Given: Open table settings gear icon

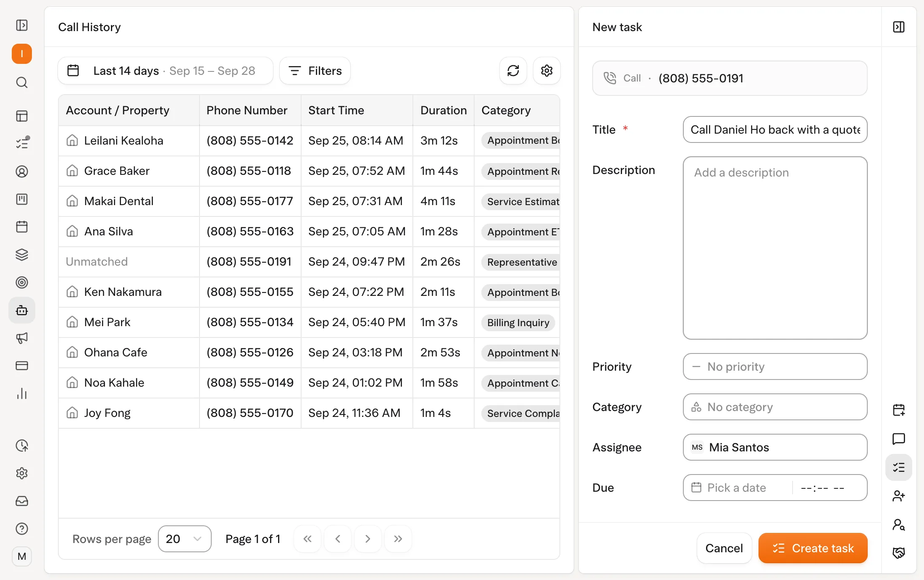Looking at the screenshot, I should click(x=547, y=71).
